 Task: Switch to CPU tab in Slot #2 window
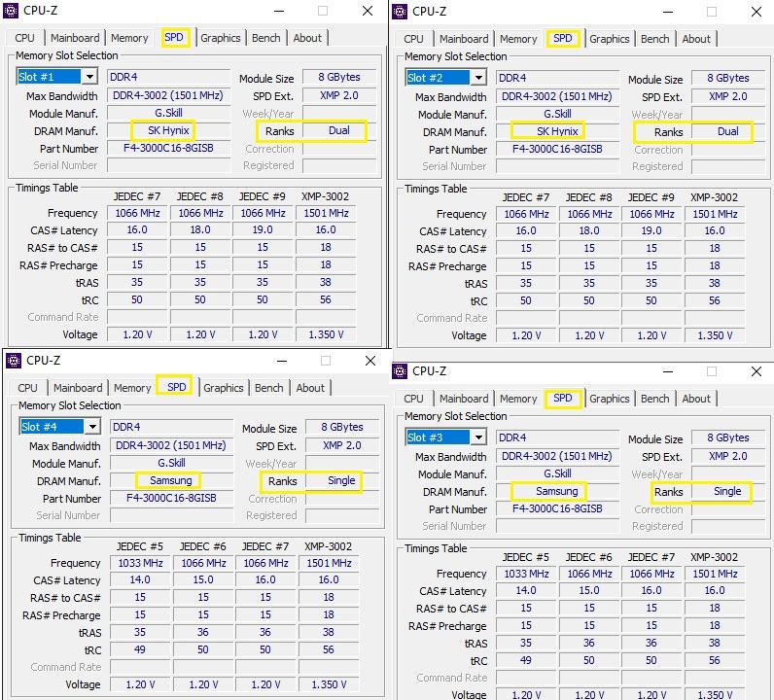pyautogui.click(x=413, y=39)
